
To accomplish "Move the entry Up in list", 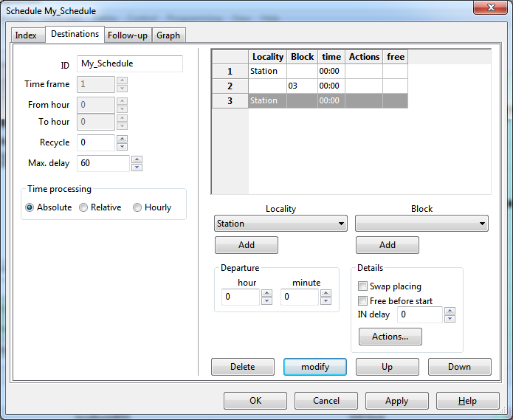I will [387, 367].
